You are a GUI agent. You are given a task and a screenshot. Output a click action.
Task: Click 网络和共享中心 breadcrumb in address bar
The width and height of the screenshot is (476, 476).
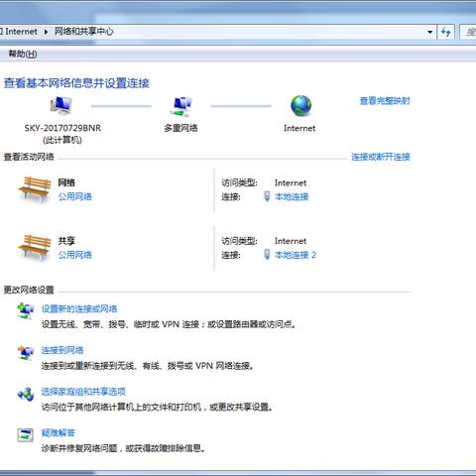[x=83, y=32]
